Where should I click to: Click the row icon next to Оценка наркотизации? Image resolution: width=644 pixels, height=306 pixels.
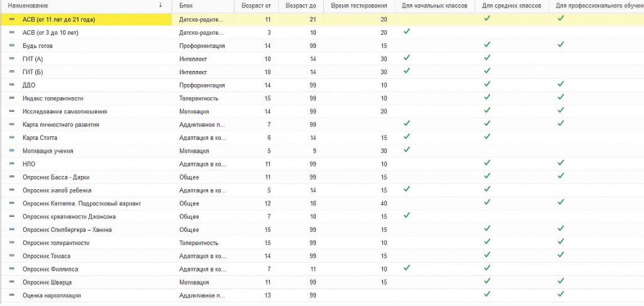(11, 295)
